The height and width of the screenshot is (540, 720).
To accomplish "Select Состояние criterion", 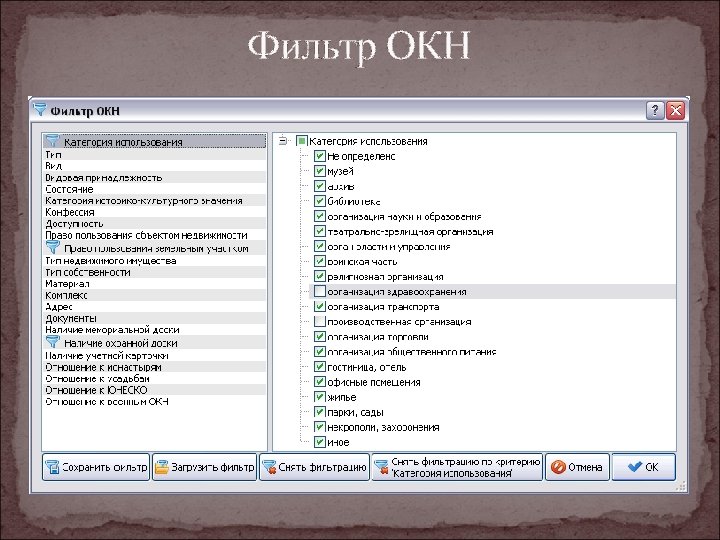I will click(154, 189).
